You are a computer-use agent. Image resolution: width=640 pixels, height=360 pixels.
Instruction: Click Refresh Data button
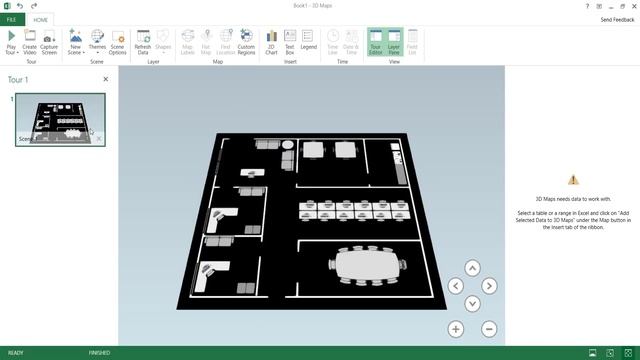(x=143, y=42)
